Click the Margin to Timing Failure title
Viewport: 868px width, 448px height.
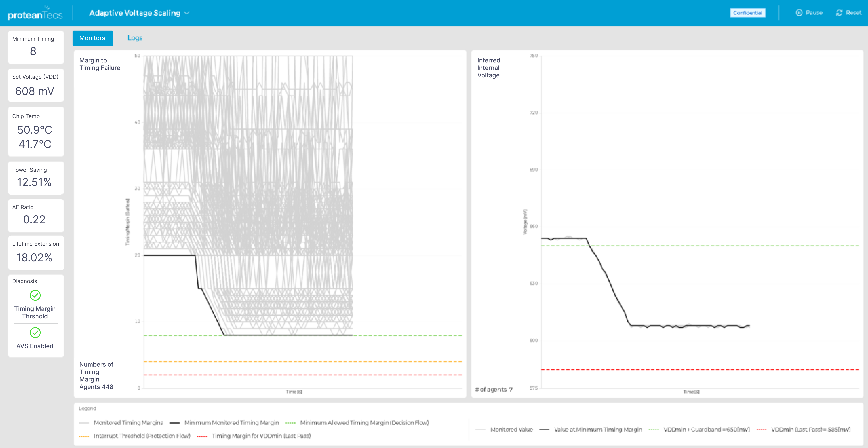[99, 64]
